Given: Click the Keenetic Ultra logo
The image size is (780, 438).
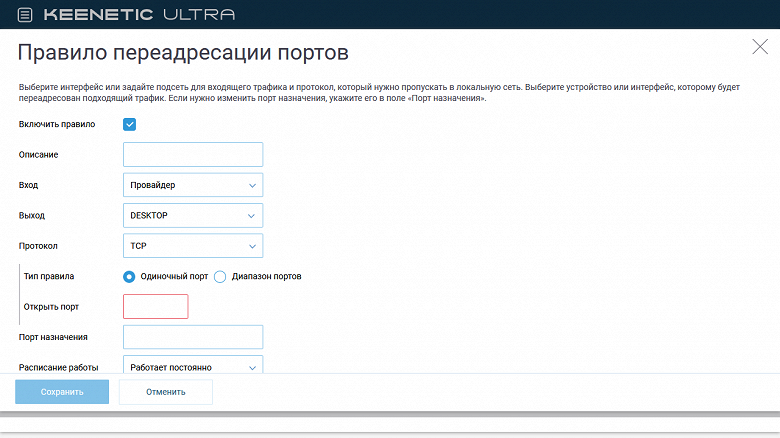Looking at the screenshot, I should [139, 14].
